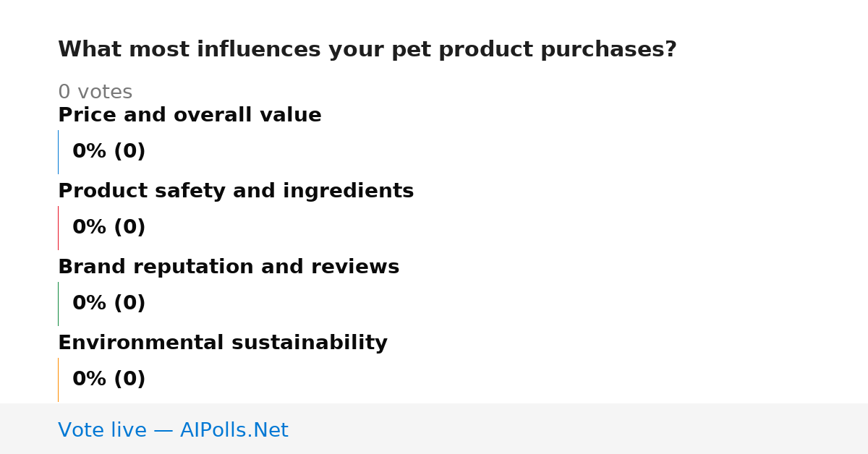
Task: Open the Vote live — AIPolls.Net link
Action: 173,430
